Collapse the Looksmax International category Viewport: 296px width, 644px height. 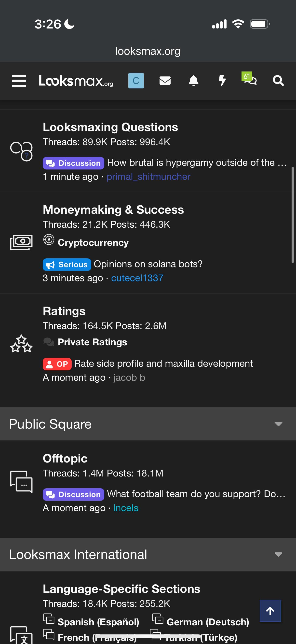click(278, 555)
